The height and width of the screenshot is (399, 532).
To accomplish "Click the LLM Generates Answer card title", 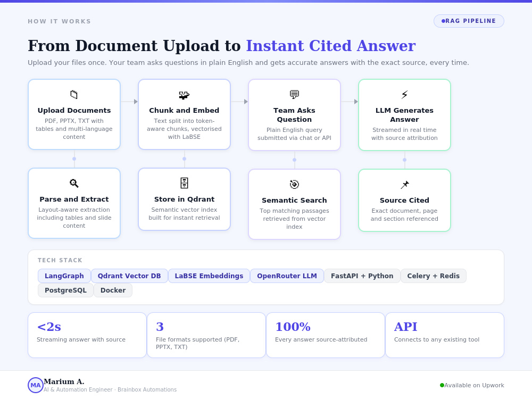I will (404, 115).
